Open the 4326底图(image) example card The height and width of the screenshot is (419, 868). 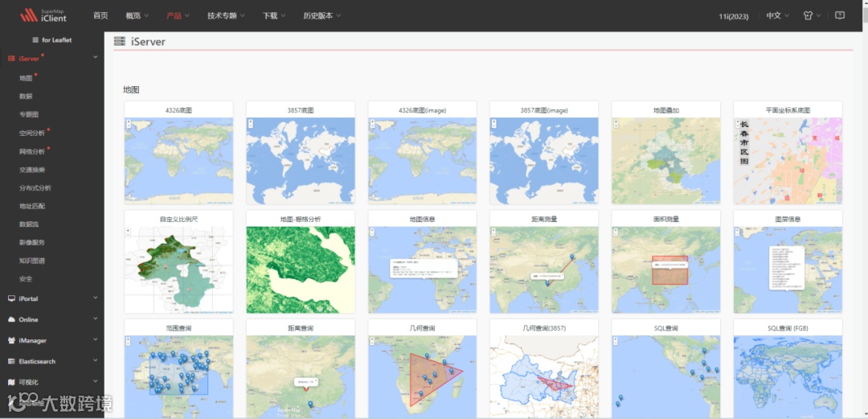(423, 153)
